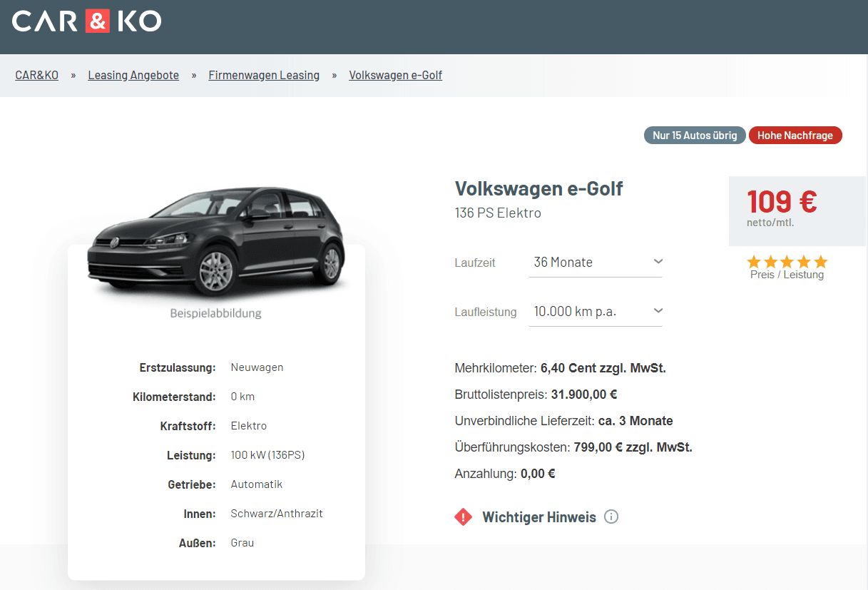This screenshot has width=868, height=590.
Task: Open the info circle next to Wichtiger Hinweis
Action: click(611, 517)
